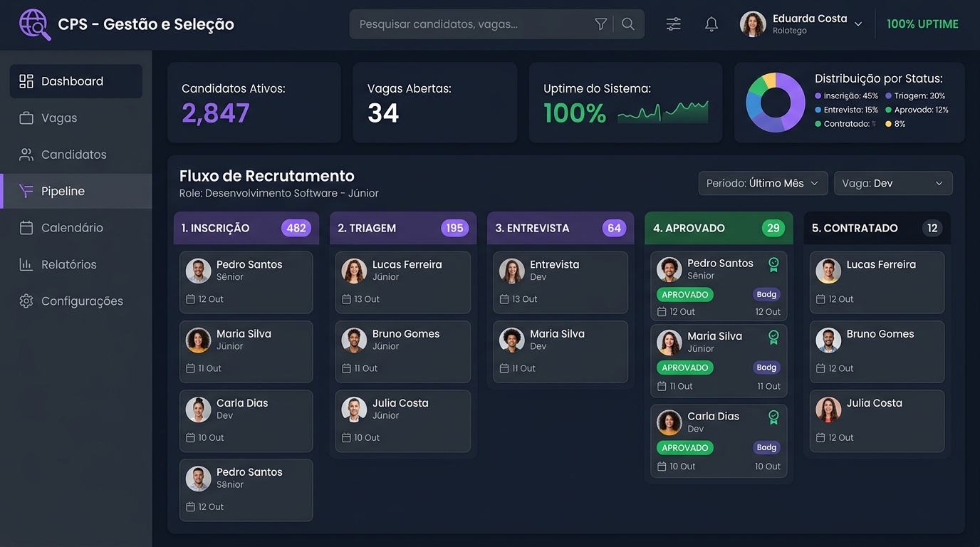Image resolution: width=980 pixels, height=547 pixels.
Task: Click the Relatórios bar chart icon
Action: coord(26,264)
